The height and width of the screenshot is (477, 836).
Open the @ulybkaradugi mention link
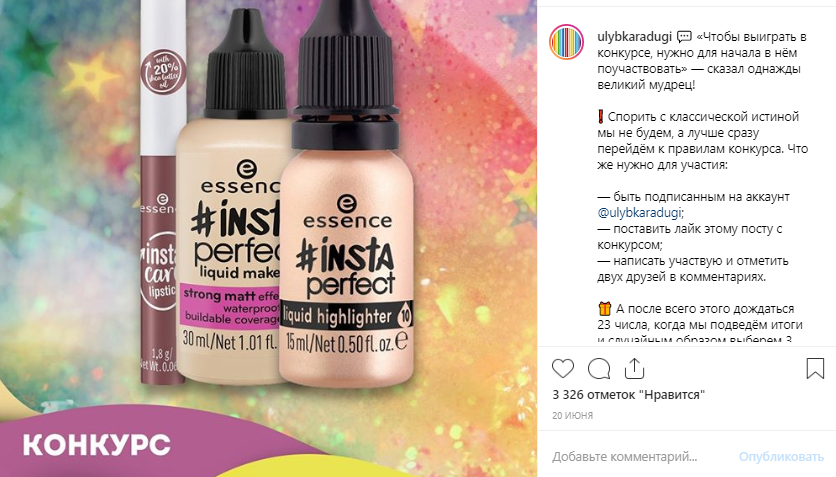tap(639, 213)
